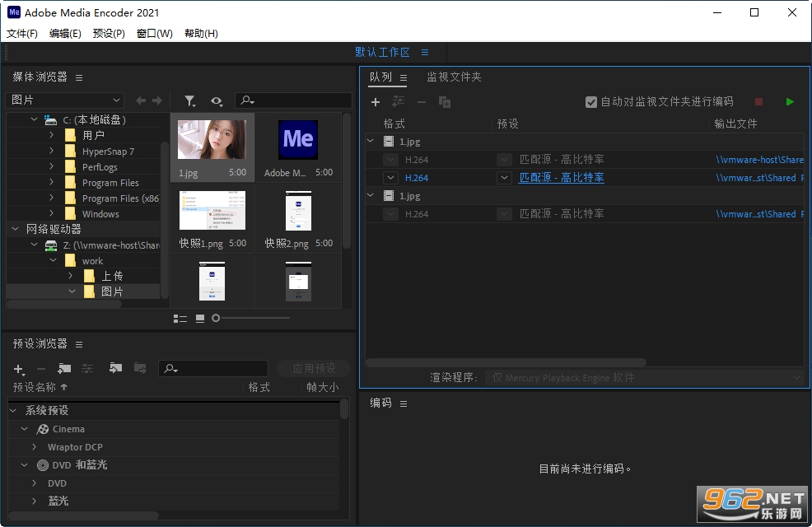This screenshot has width=812, height=527.
Task: Open the 渲染程序 renderer dropdown
Action: click(x=645, y=377)
